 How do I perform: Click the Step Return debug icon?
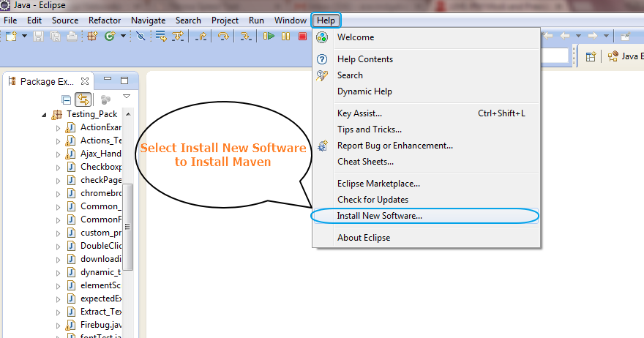(x=201, y=37)
